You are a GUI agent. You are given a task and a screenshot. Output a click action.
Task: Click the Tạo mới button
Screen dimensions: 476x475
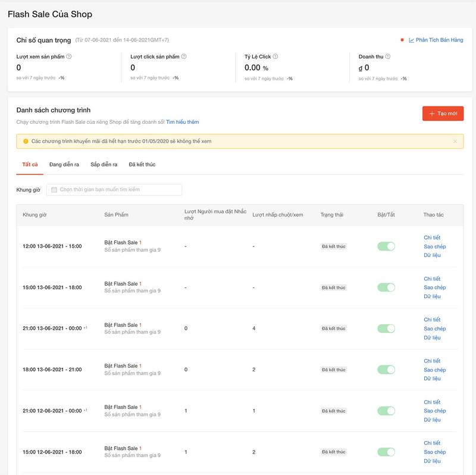(443, 114)
